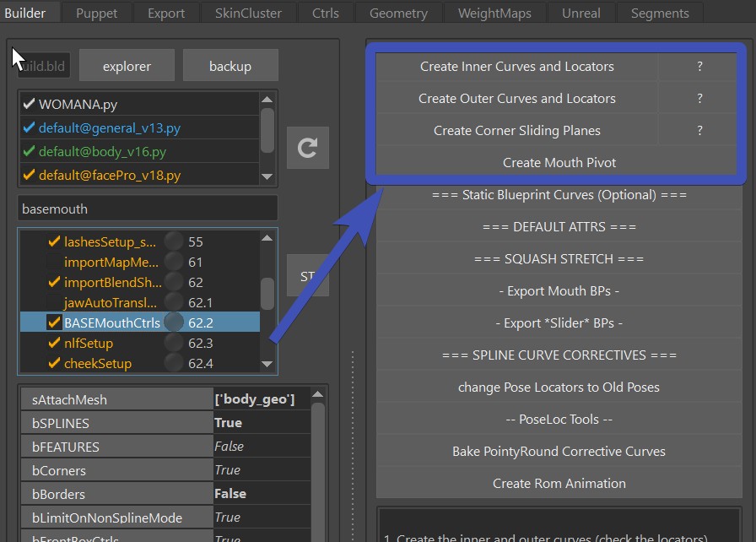Click the Create Rom Animation button

tap(559, 483)
